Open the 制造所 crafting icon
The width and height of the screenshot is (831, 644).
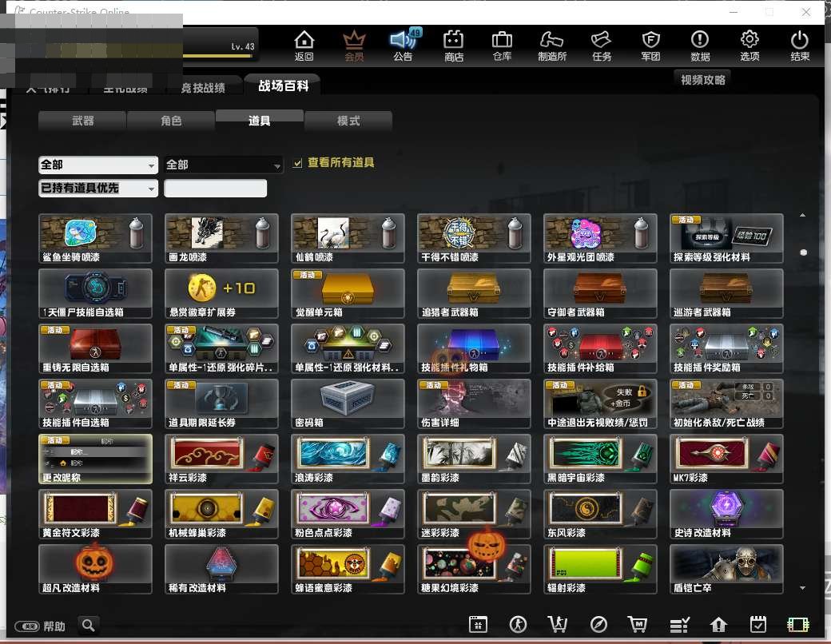click(551, 40)
